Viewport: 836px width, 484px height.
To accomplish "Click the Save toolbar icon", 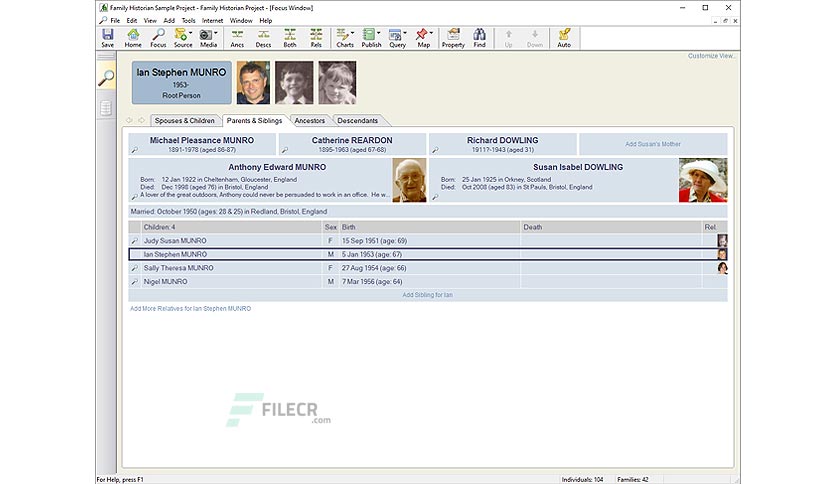I will 108,38.
